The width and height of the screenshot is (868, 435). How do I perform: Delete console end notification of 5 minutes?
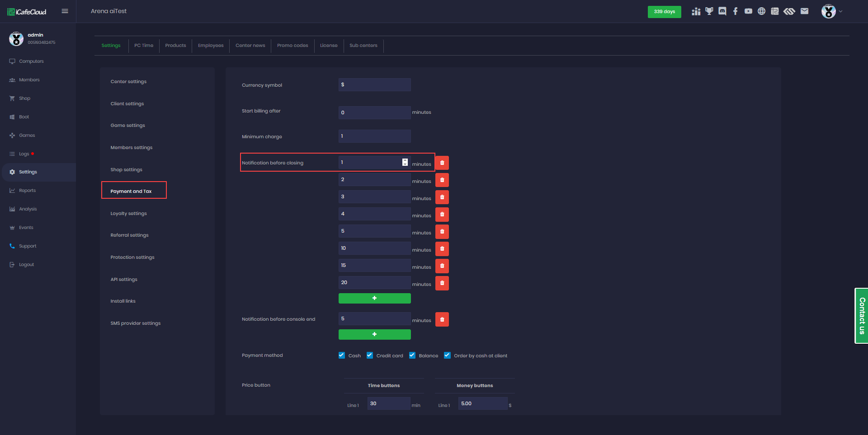(x=442, y=319)
